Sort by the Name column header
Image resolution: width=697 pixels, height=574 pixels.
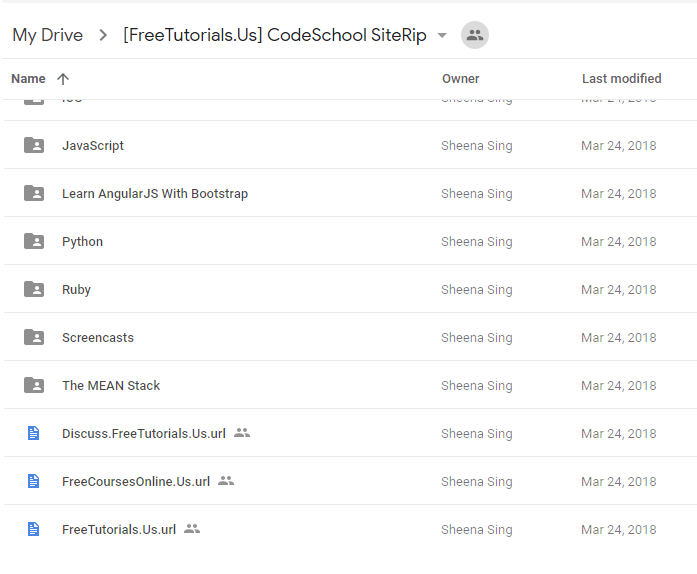tap(28, 79)
